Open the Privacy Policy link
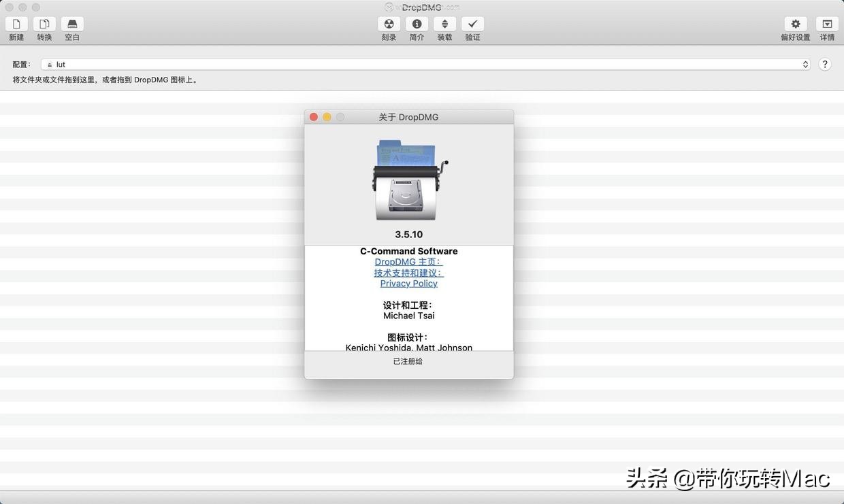844x504 pixels. click(x=408, y=283)
